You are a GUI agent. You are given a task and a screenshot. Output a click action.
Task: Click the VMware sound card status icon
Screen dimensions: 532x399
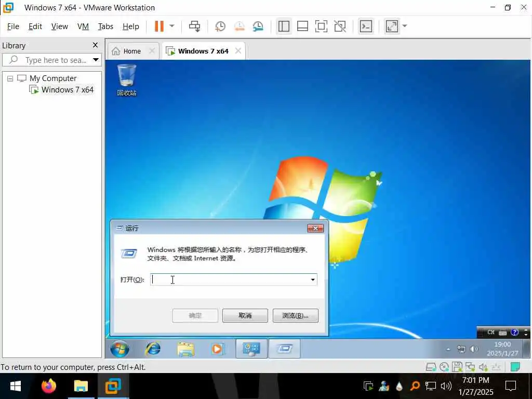pos(483,367)
